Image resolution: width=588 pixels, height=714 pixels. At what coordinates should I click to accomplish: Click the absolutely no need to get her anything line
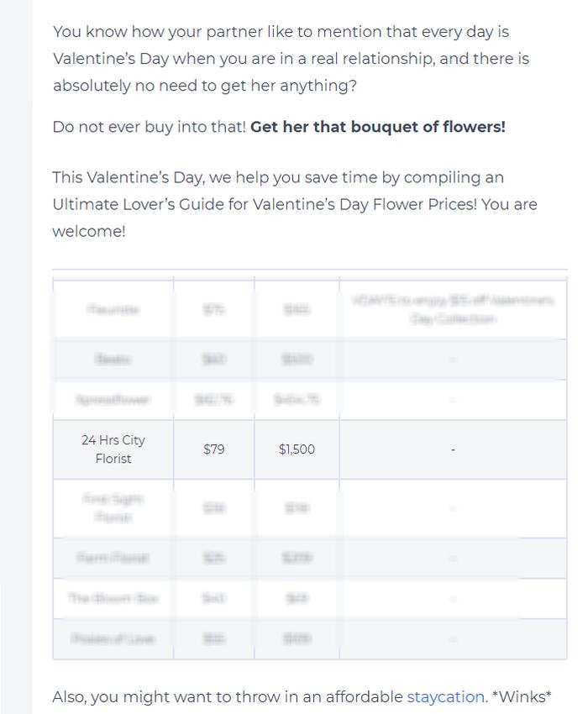tap(204, 86)
